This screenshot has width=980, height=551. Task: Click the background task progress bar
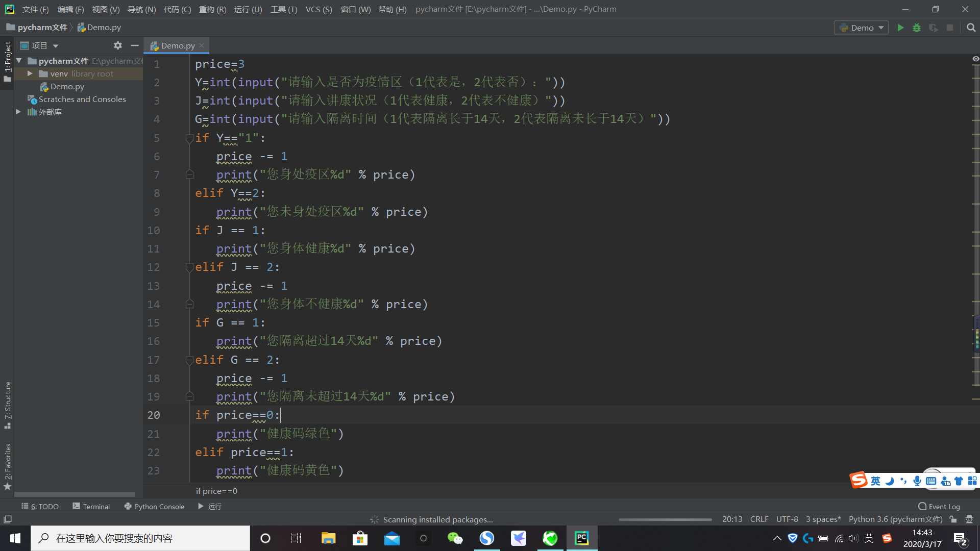coord(665,519)
